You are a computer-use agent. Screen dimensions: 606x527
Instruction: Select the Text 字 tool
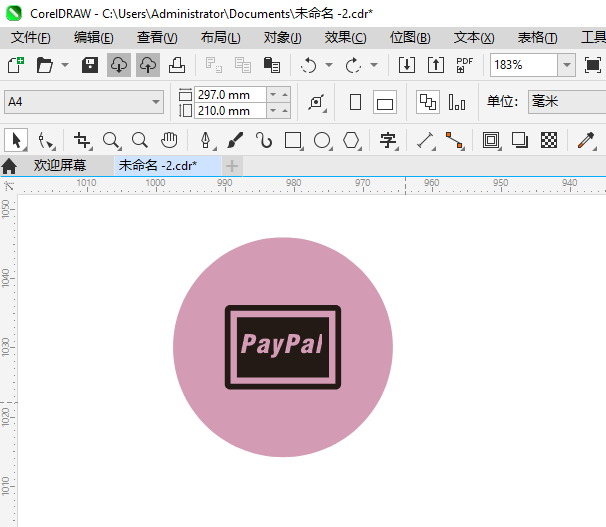(388, 140)
